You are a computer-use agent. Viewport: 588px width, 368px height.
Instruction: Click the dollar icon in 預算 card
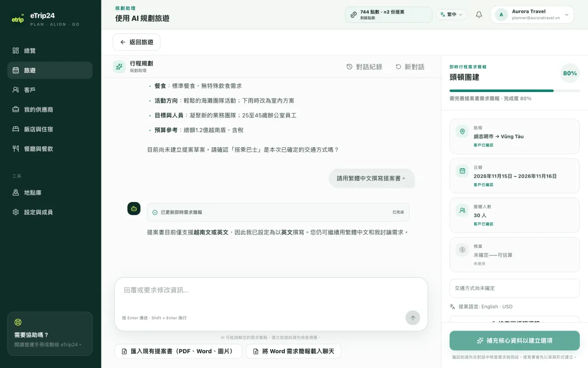462,250
